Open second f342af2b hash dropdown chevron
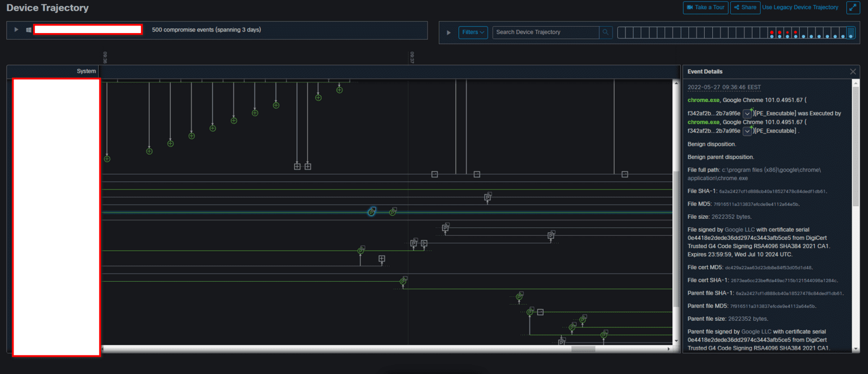Image resolution: width=868 pixels, height=374 pixels. pos(747,131)
